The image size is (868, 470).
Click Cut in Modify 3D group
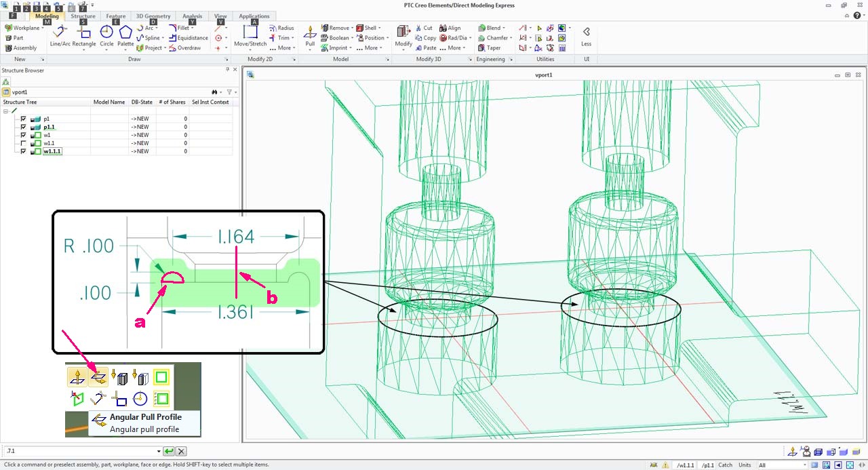click(424, 28)
